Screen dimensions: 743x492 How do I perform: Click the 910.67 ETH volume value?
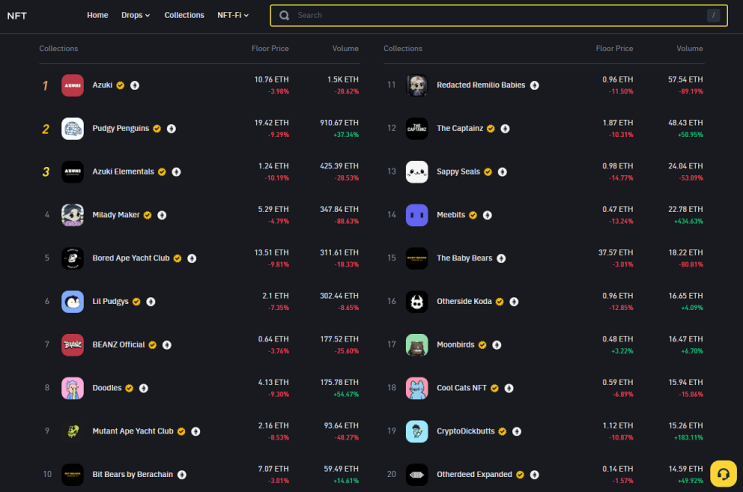339,123
